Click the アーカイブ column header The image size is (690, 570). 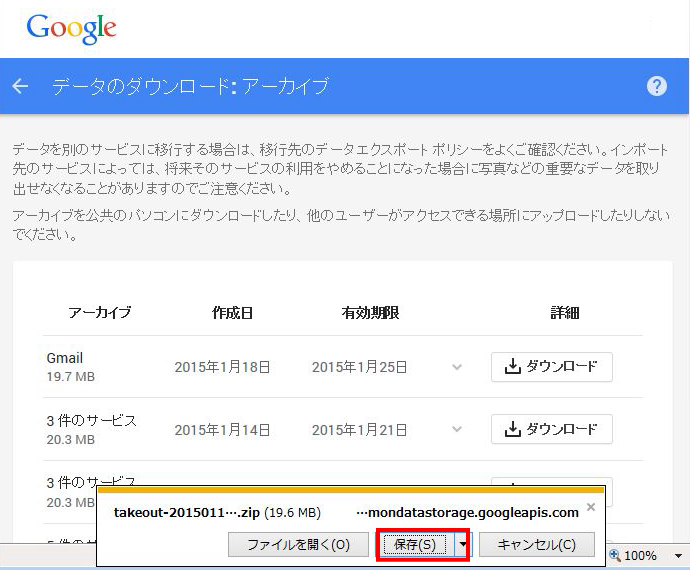tap(99, 313)
